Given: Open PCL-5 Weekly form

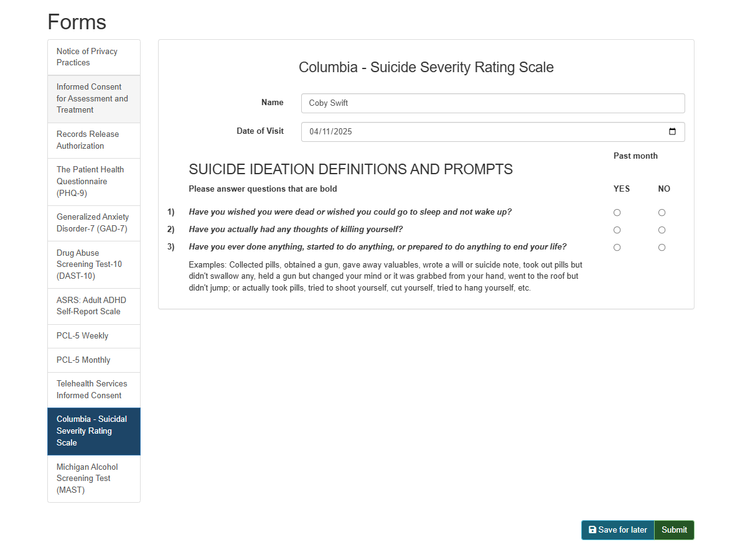Looking at the screenshot, I should 93,336.
